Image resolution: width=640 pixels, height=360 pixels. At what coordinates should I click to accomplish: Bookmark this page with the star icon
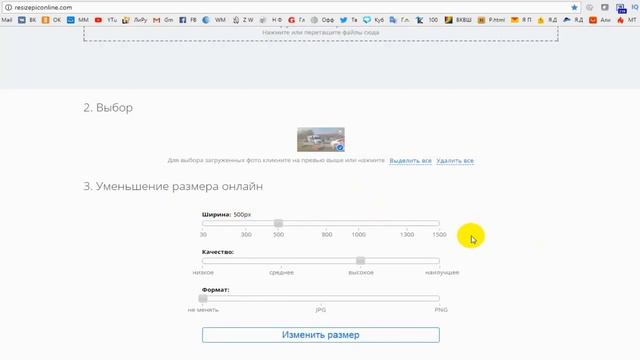pyautogui.click(x=574, y=7)
